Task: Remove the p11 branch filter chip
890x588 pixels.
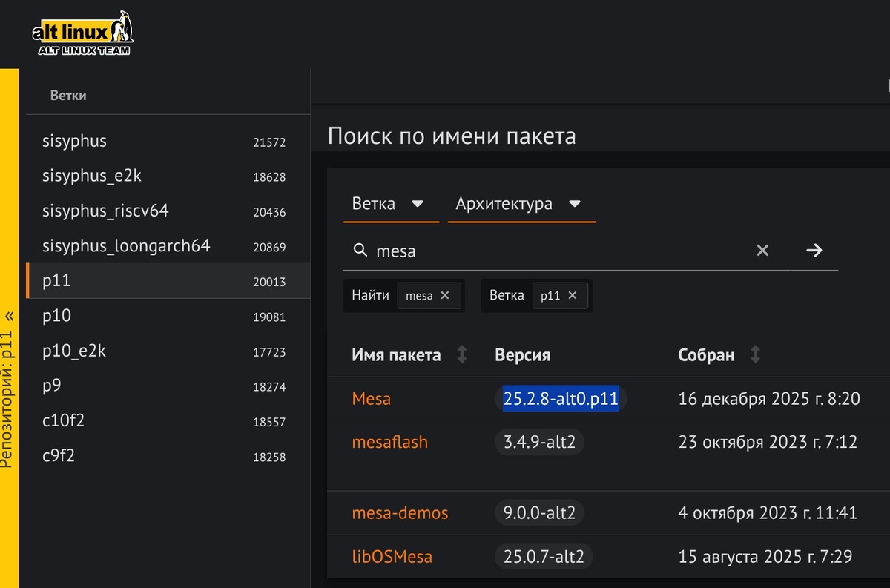Action: [x=573, y=295]
